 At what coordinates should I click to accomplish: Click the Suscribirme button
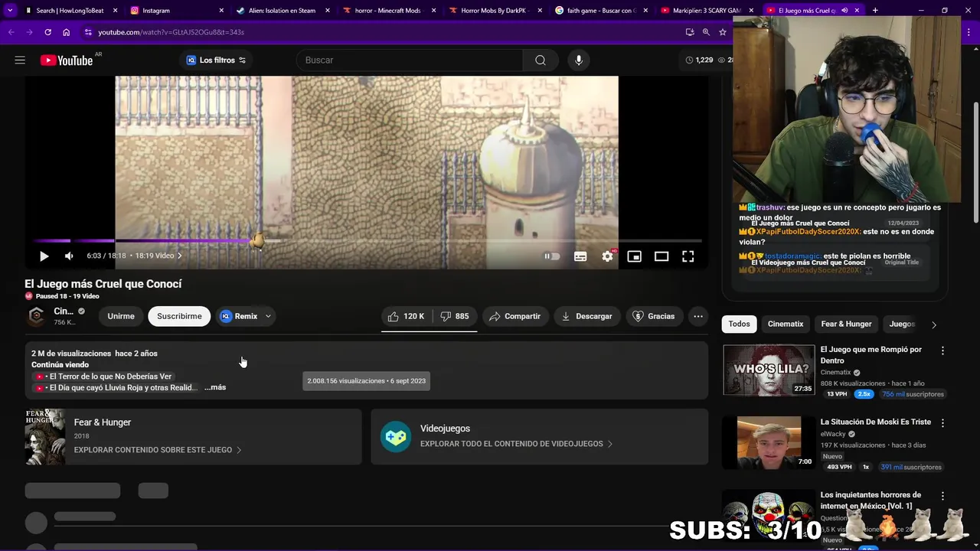[x=179, y=316]
